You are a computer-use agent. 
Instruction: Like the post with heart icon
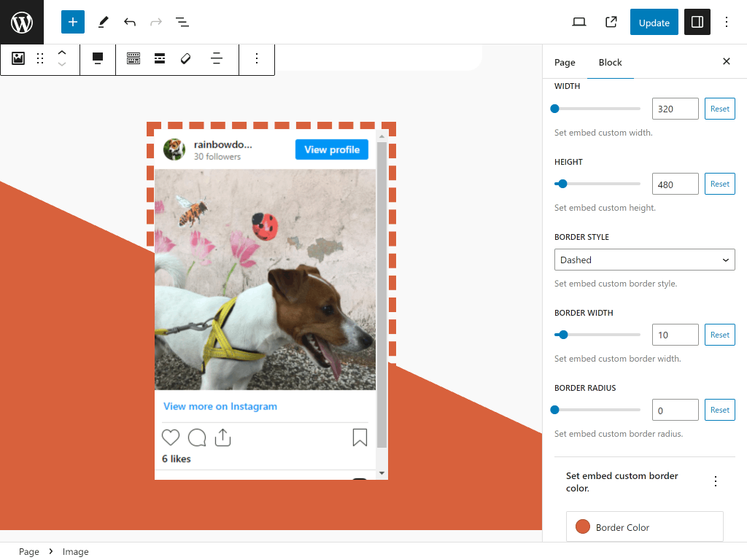pyautogui.click(x=171, y=437)
